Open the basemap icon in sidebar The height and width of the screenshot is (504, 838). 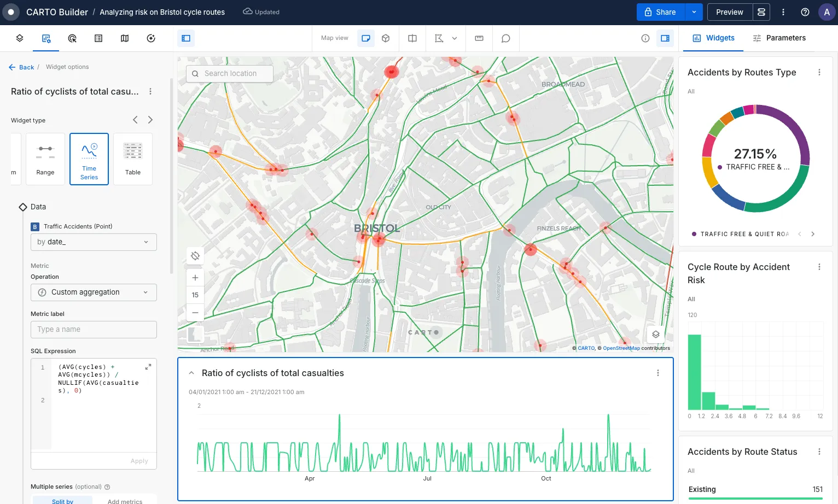(125, 38)
